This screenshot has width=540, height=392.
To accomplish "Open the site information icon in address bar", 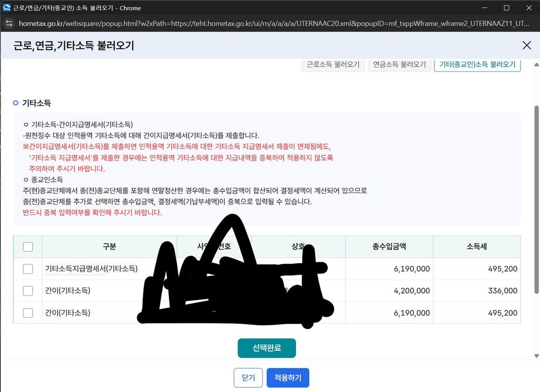I will pos(8,23).
